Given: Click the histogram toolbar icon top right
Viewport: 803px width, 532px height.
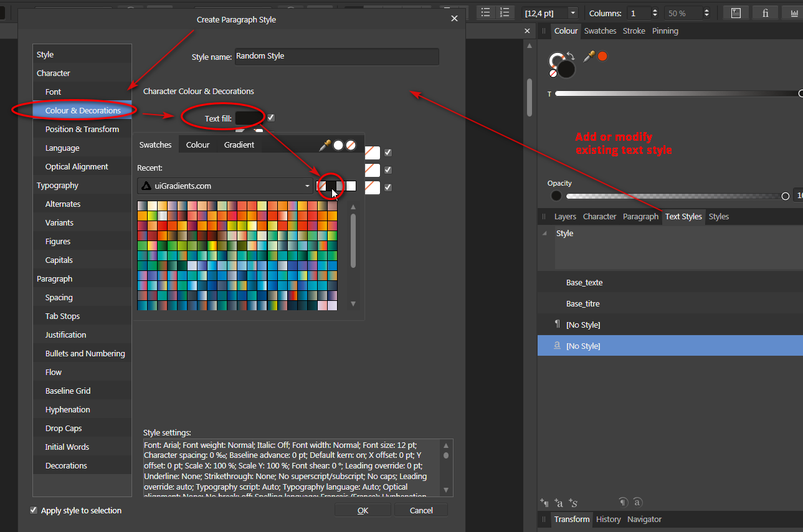Looking at the screenshot, I should pos(794,12).
